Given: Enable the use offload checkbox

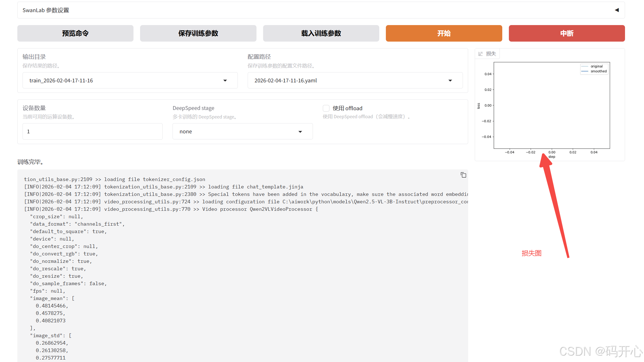Looking at the screenshot, I should 326,108.
